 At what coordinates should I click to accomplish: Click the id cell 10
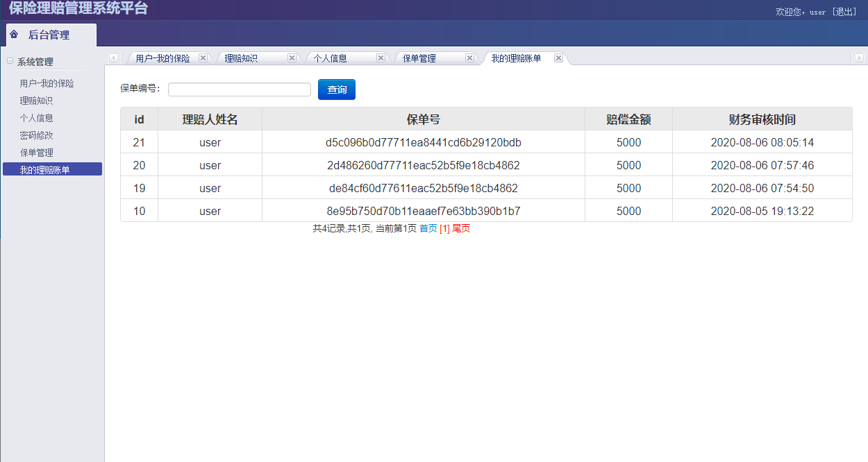139,211
